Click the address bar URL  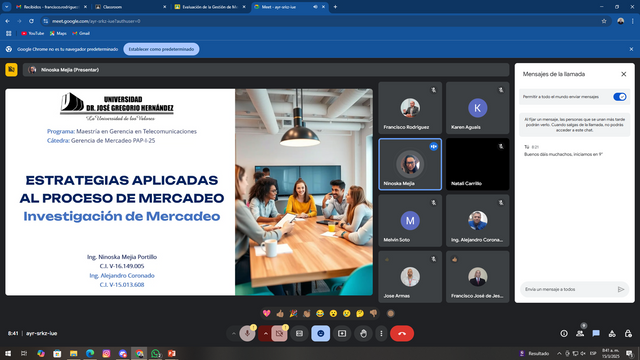(x=96, y=21)
